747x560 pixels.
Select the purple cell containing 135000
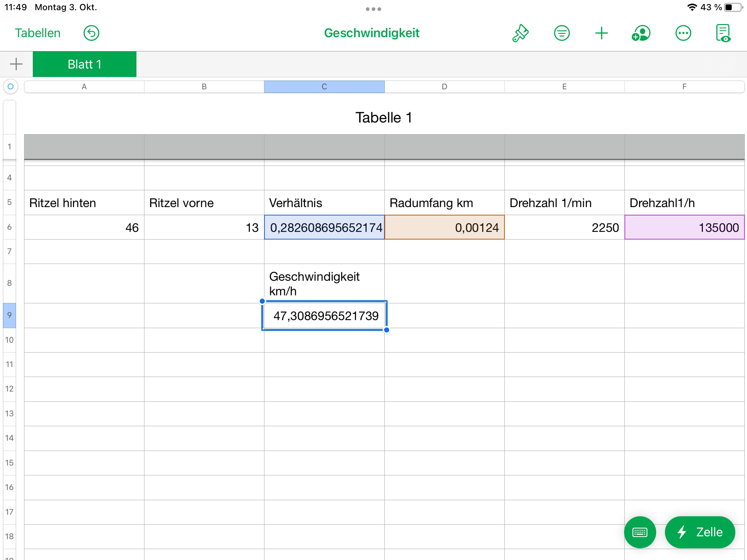click(x=684, y=227)
